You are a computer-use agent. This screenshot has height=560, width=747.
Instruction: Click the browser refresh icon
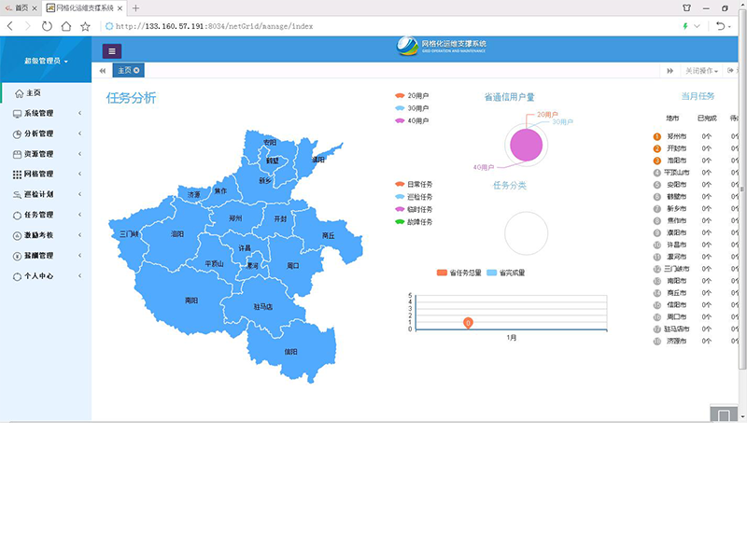point(47,26)
